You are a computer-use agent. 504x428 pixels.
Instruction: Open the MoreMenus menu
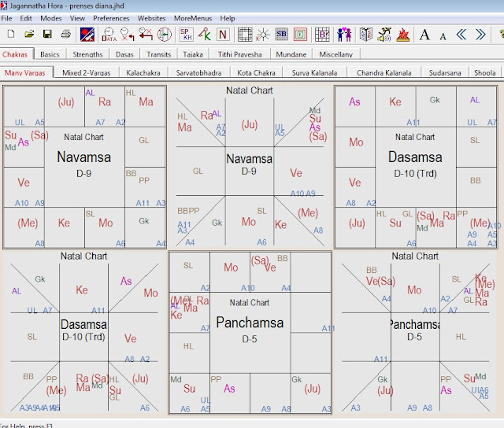pos(193,18)
